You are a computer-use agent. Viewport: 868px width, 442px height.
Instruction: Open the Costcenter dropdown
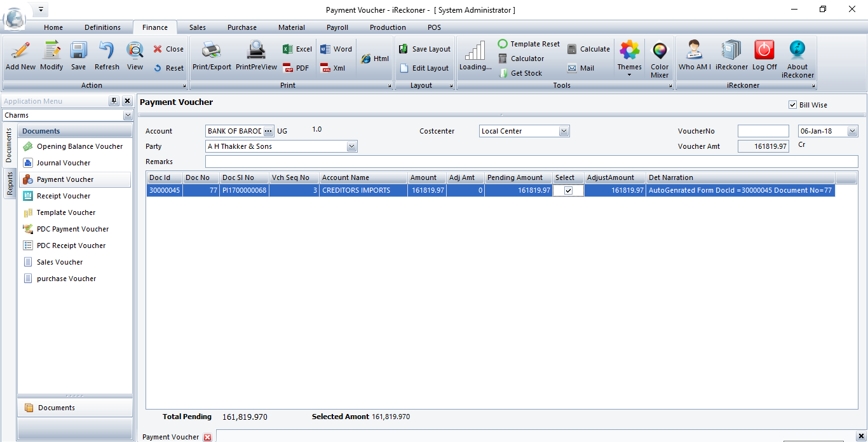click(x=564, y=131)
